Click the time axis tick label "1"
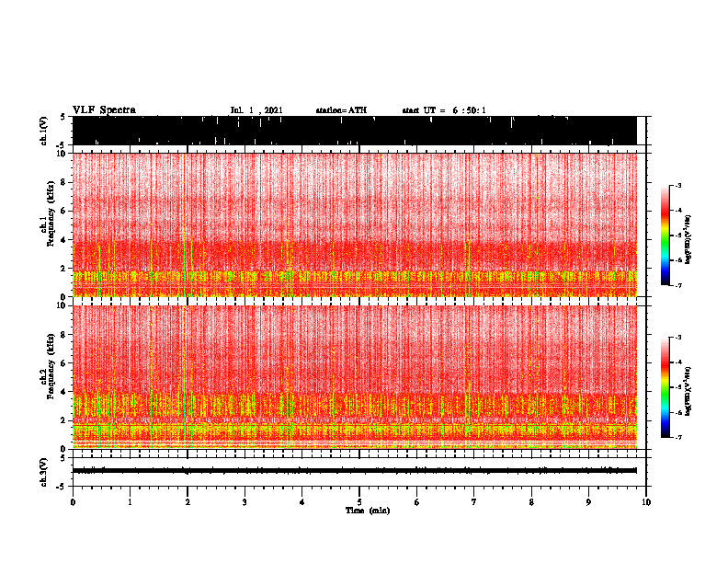Viewport: 728px width, 563px height. tap(130, 502)
